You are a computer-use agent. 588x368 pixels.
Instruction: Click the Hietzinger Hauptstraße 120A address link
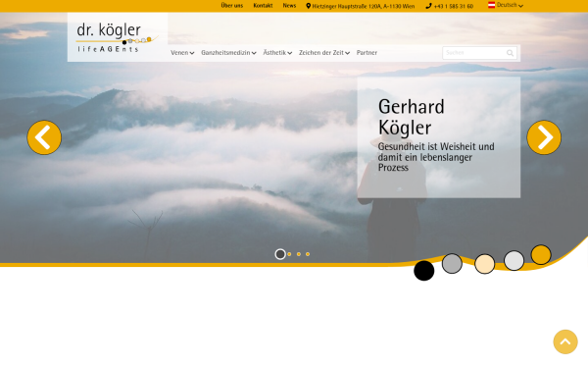coord(364,7)
